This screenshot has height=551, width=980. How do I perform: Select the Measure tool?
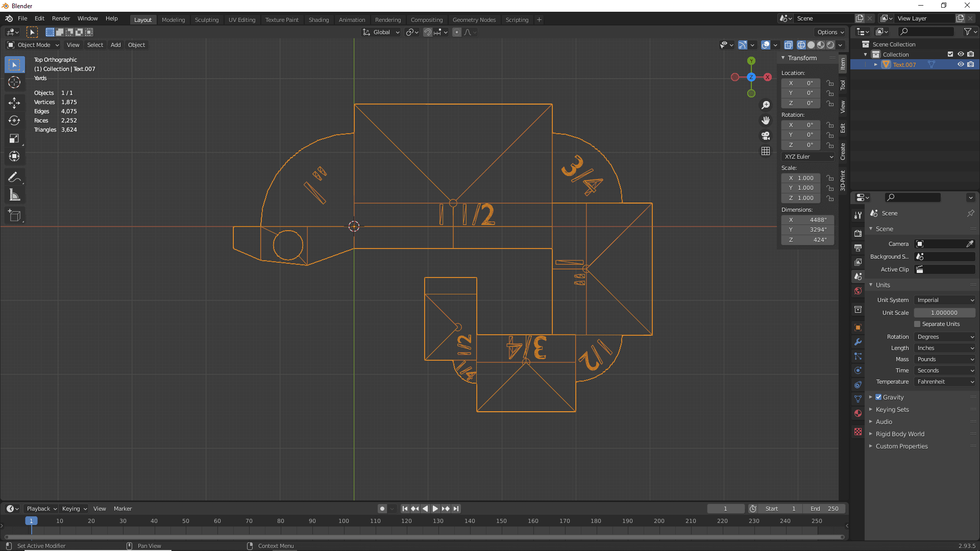point(14,195)
